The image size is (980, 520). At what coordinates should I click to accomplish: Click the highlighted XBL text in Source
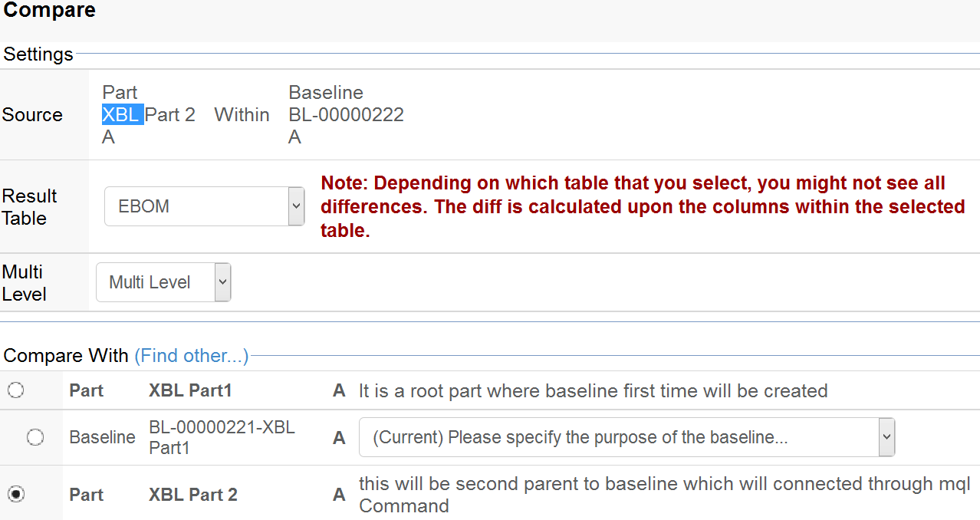tap(123, 115)
